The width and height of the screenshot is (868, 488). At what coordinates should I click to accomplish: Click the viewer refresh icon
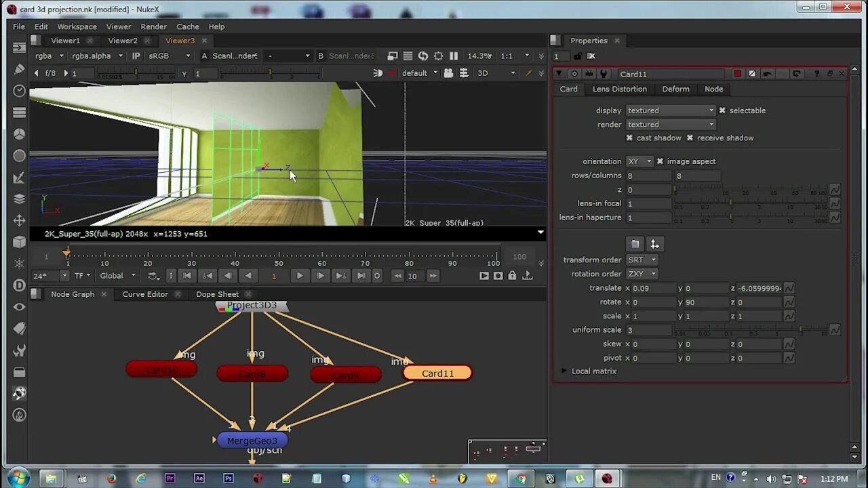[423, 56]
